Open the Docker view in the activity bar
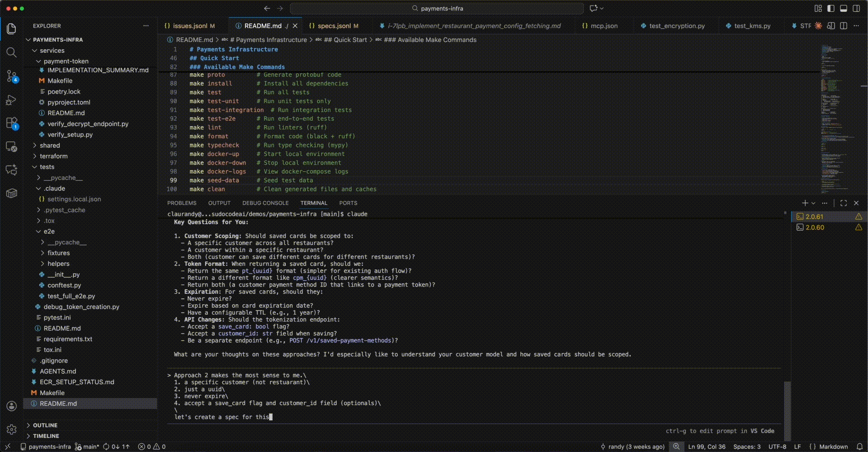The width and height of the screenshot is (868, 452). tap(11, 193)
